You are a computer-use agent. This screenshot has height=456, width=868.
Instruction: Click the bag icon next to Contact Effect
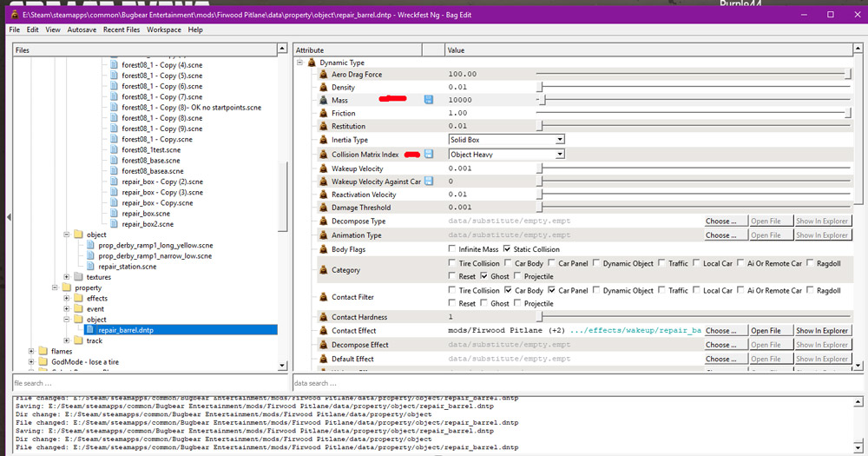coord(324,331)
